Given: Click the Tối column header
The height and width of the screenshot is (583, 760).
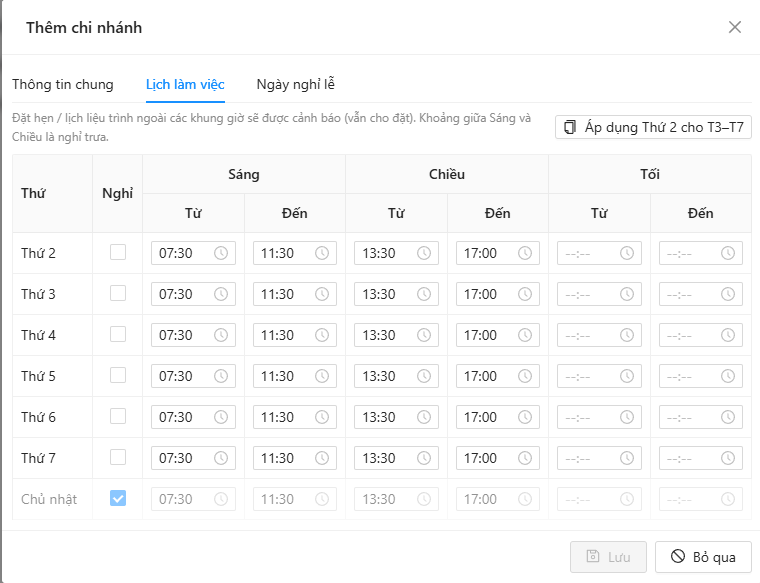Looking at the screenshot, I should (x=650, y=174).
